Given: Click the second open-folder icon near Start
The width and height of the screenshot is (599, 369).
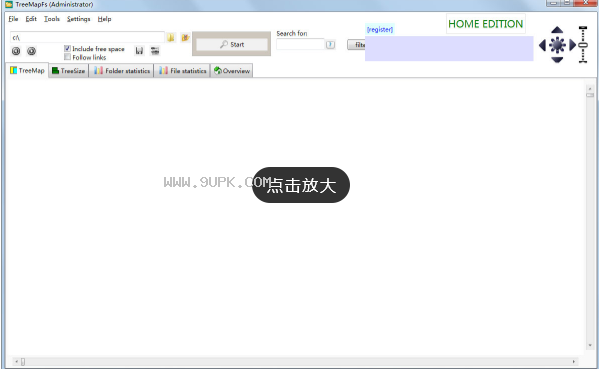Looking at the screenshot, I should pyautogui.click(x=185, y=37).
